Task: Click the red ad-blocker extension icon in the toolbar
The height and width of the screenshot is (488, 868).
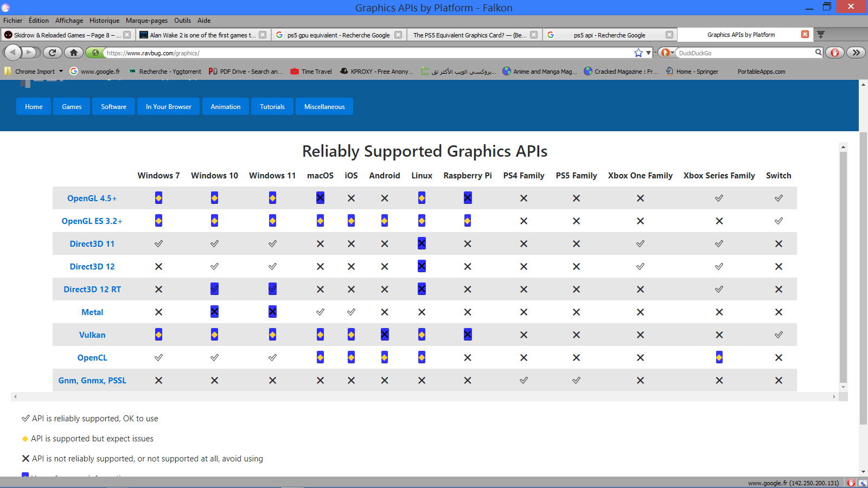Action: (x=835, y=53)
